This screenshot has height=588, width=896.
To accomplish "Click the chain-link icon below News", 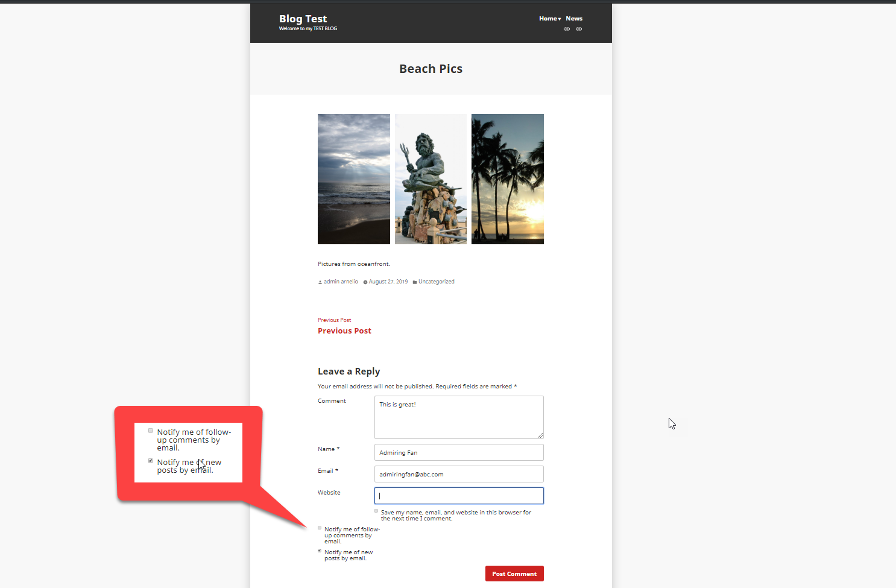I will (578, 29).
